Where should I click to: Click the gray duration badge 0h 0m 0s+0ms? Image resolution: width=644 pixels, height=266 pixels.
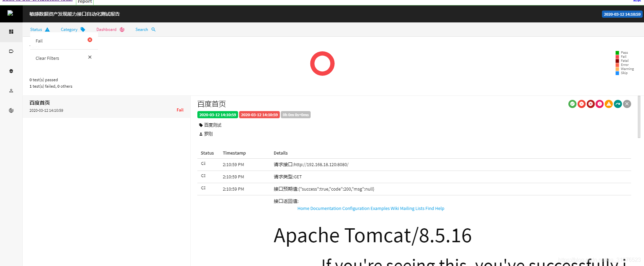point(296,115)
